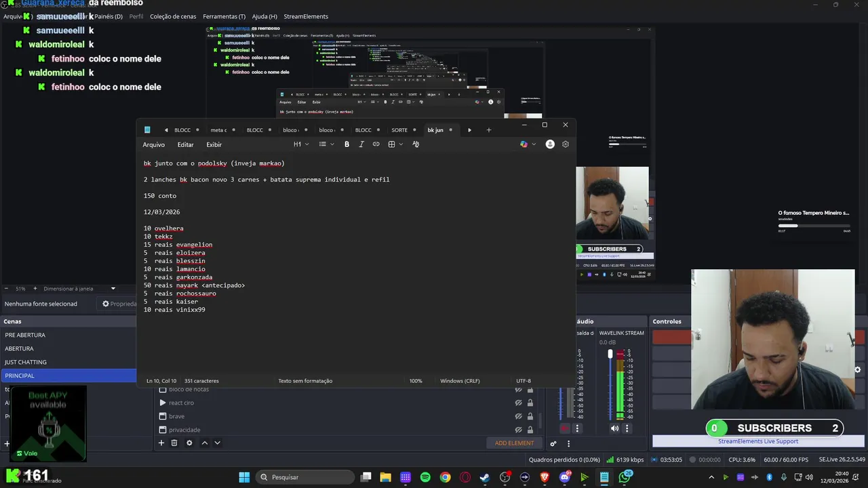Click the Task View taskbar icon
This screenshot has height=488, width=868.
(x=366, y=477)
